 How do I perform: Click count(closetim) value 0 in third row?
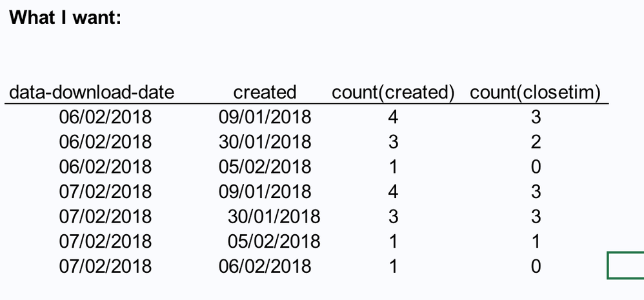(x=536, y=166)
